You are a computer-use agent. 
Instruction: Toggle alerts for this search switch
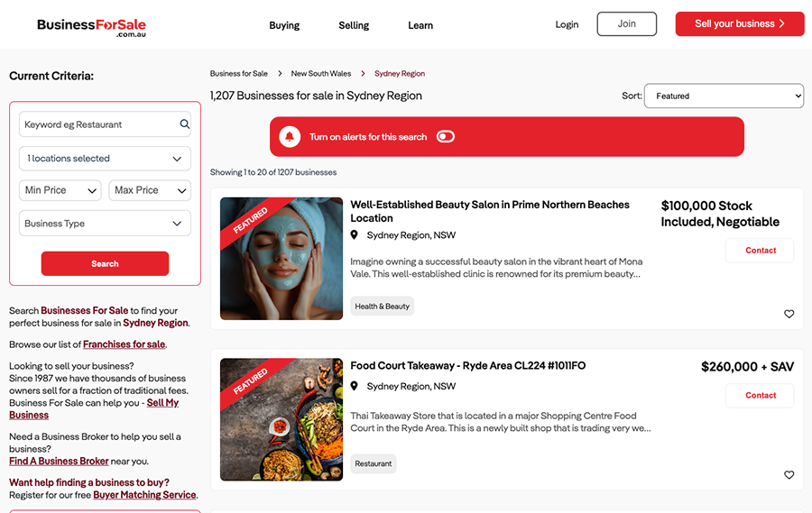pos(446,137)
